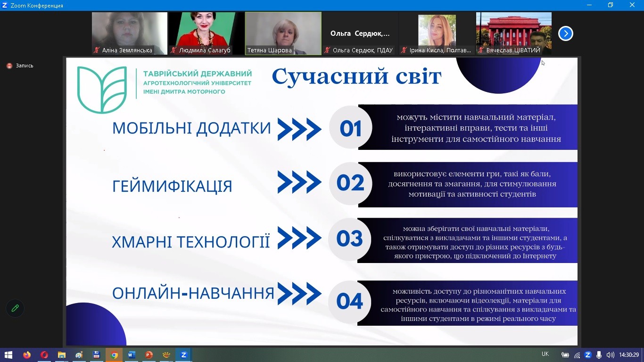Click the blue arrow to show more participants
Screen dimensions: 644x362
coord(565,33)
